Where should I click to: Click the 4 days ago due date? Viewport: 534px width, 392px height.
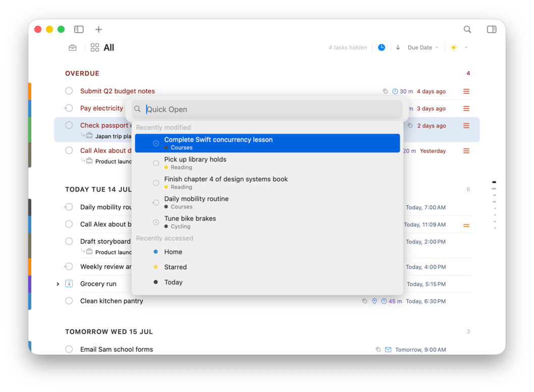[x=431, y=91]
